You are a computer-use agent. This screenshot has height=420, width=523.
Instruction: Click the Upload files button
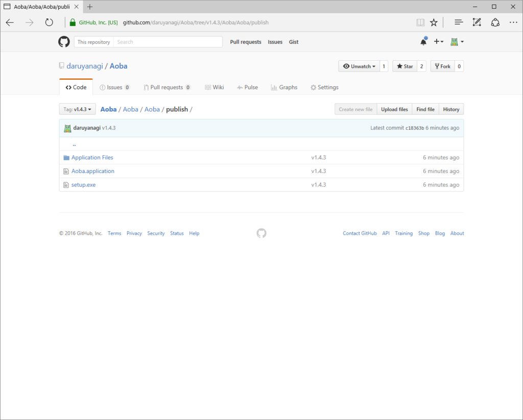[395, 109]
